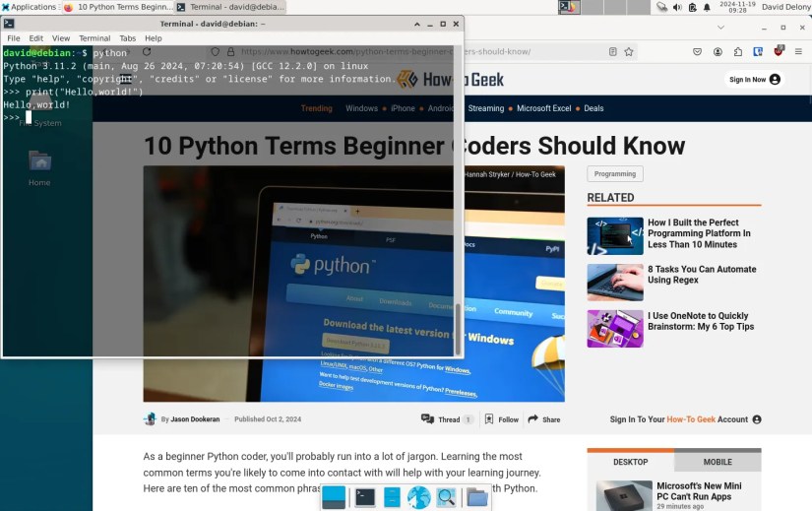Image resolution: width=812 pixels, height=511 pixels.
Task: Click the purple OneNote article thumbnail
Action: click(615, 329)
